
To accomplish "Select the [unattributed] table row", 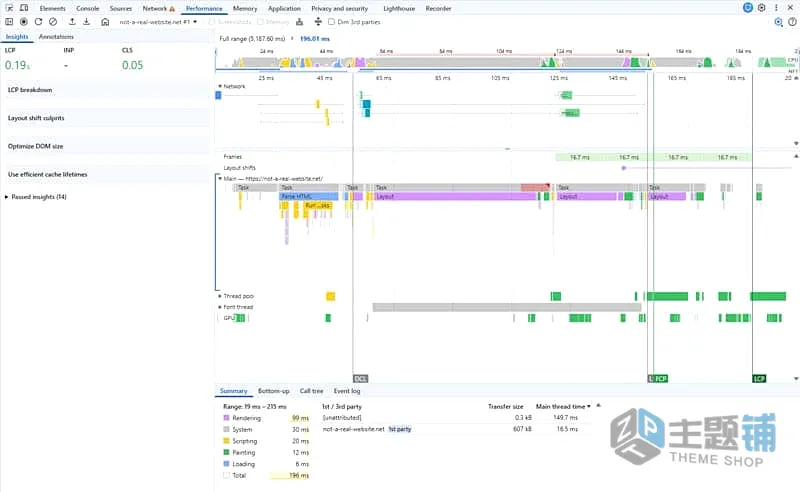I will click(457, 417).
